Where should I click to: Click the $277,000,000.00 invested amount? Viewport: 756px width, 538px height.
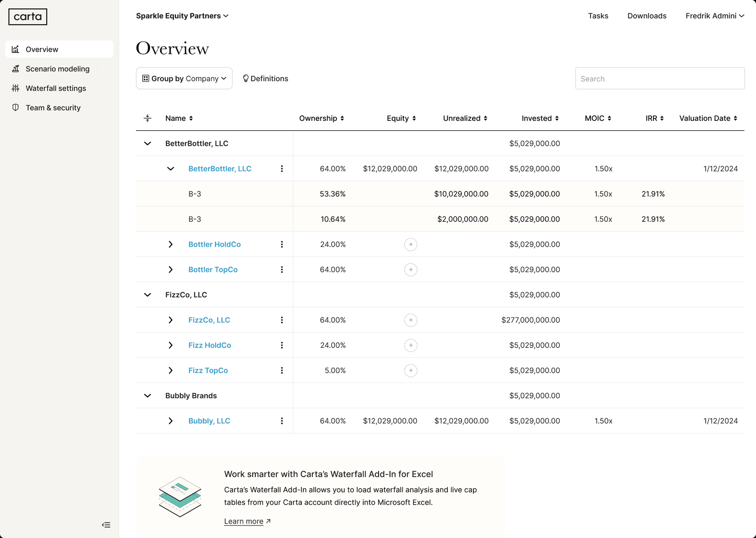[x=531, y=320]
